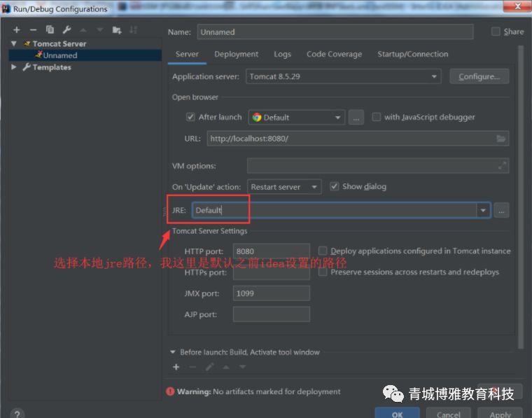Move before launch task down
This screenshot has height=418, width=532.
[x=243, y=367]
